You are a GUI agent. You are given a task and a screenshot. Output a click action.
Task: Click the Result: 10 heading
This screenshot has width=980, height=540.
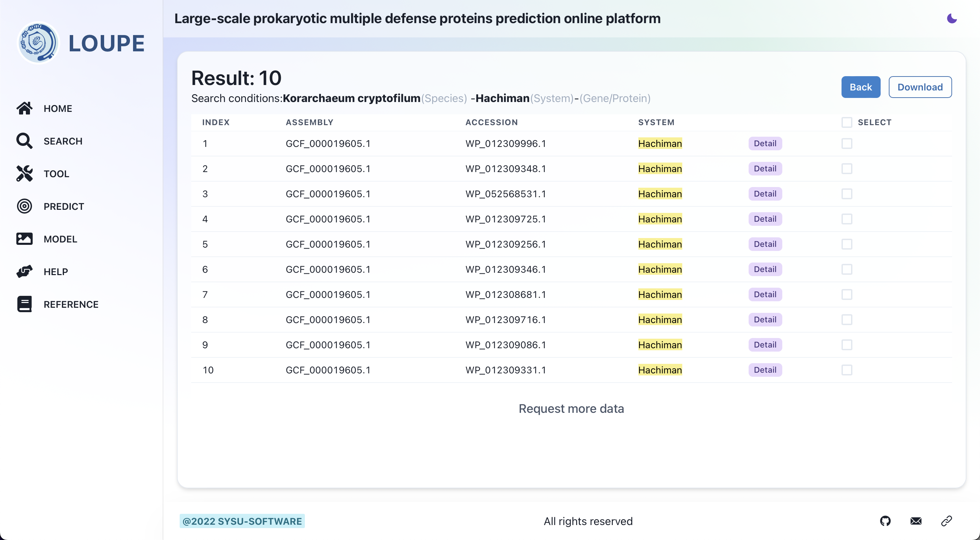236,78
